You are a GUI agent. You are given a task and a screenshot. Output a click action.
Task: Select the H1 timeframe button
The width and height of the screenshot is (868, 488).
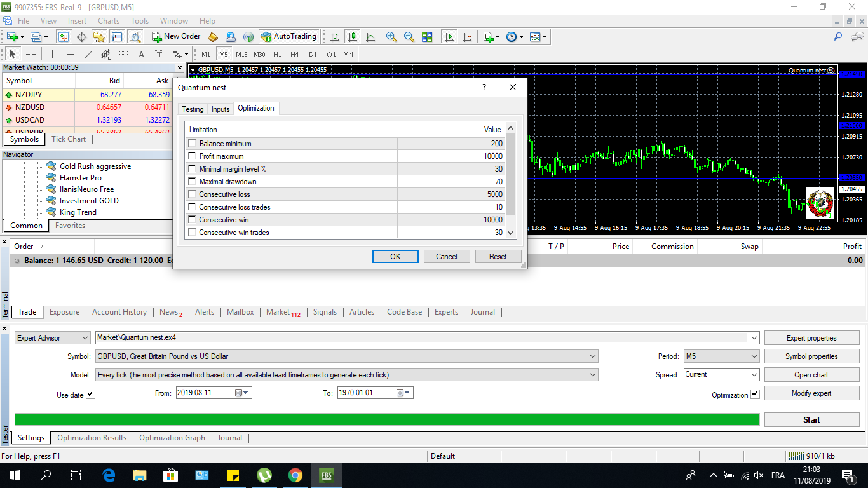click(277, 54)
